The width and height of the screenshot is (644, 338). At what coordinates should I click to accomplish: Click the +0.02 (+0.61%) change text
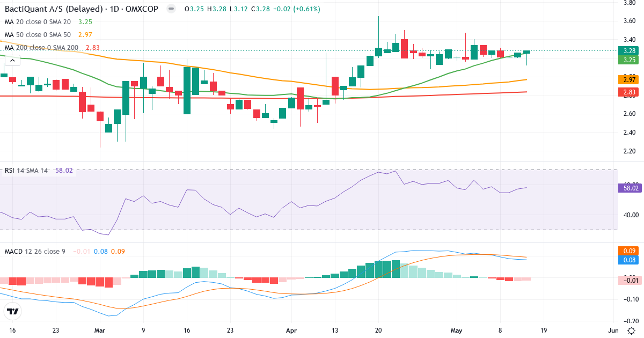[296, 9]
